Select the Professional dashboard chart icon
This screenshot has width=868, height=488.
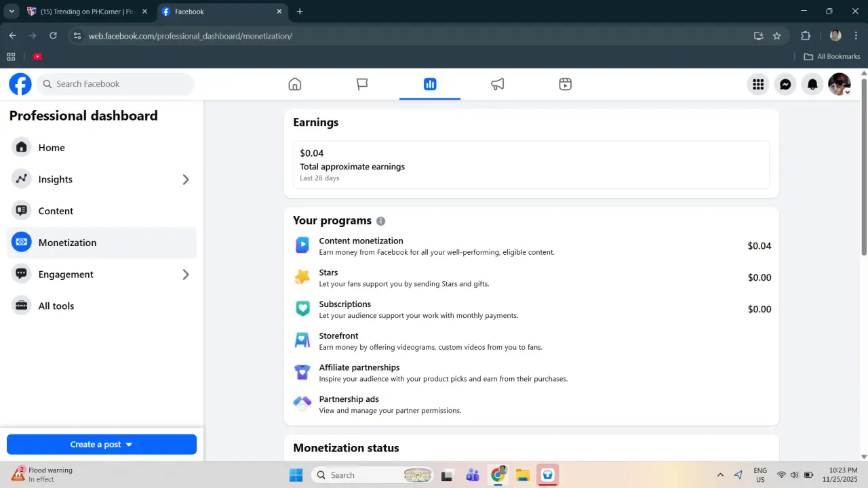430,84
